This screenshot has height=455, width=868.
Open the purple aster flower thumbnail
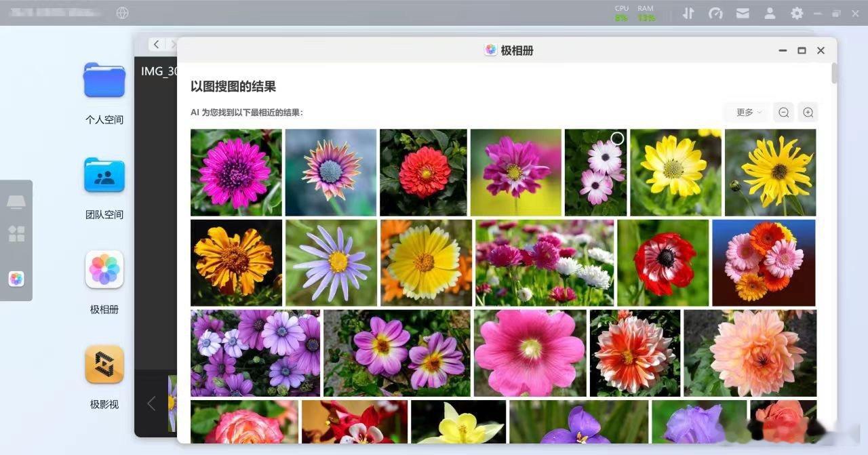pyautogui.click(x=331, y=262)
